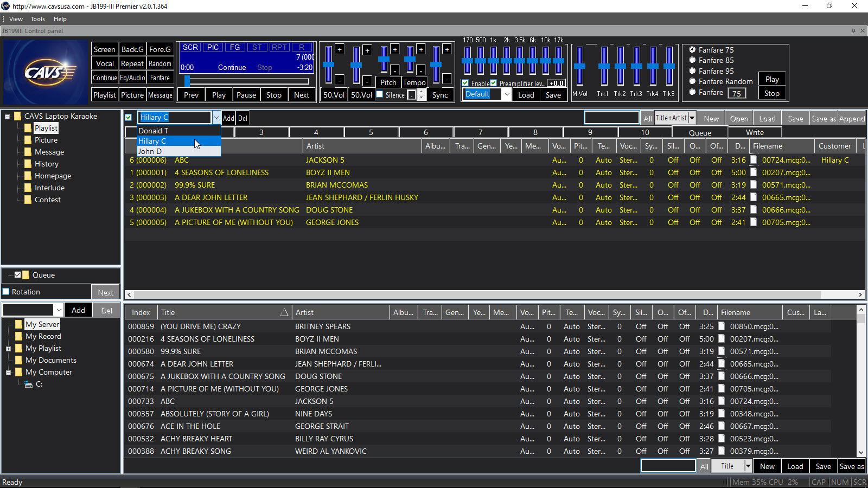This screenshot has height=488, width=868.
Task: Click the Eq/Audio button
Action: 132,78
